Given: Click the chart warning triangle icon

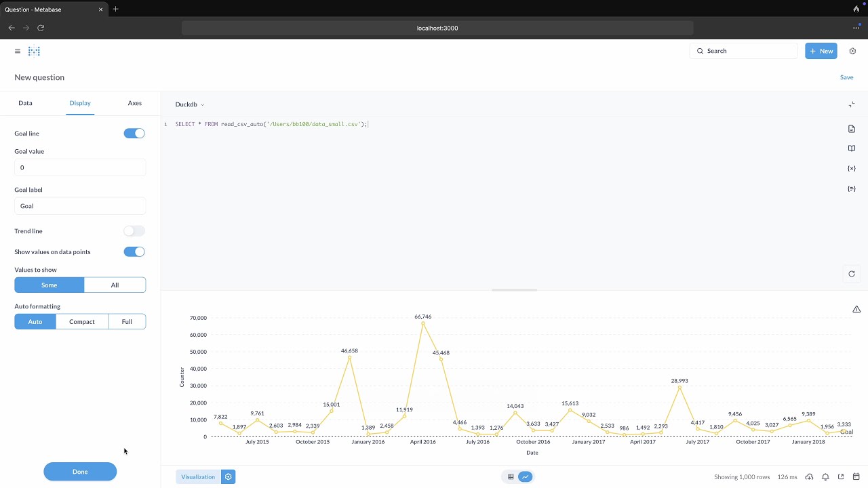Looking at the screenshot, I should [856, 309].
